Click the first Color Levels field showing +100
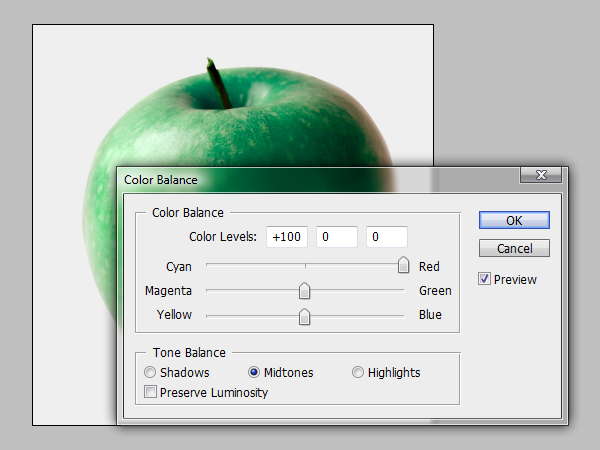The width and height of the screenshot is (600, 450). (x=287, y=236)
